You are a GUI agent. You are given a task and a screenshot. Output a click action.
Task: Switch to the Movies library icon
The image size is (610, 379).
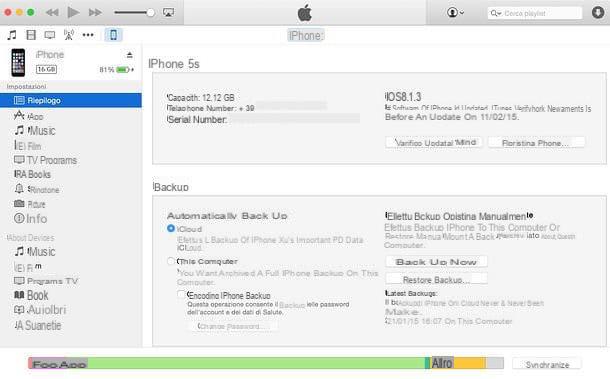(31, 35)
